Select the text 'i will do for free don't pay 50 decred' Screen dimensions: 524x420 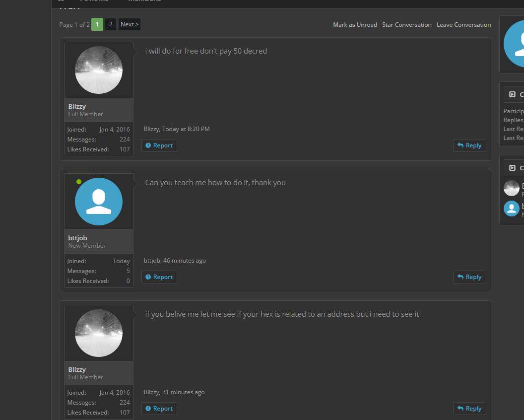(206, 51)
